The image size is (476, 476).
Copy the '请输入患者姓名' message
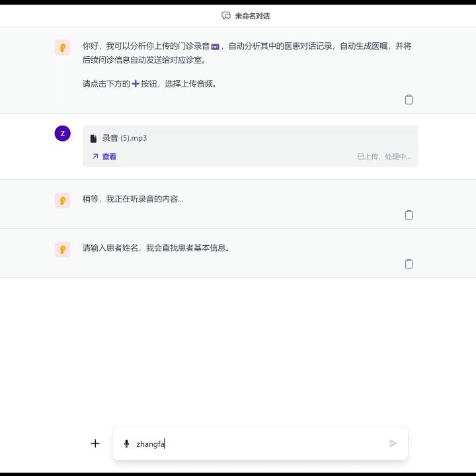coord(409,264)
